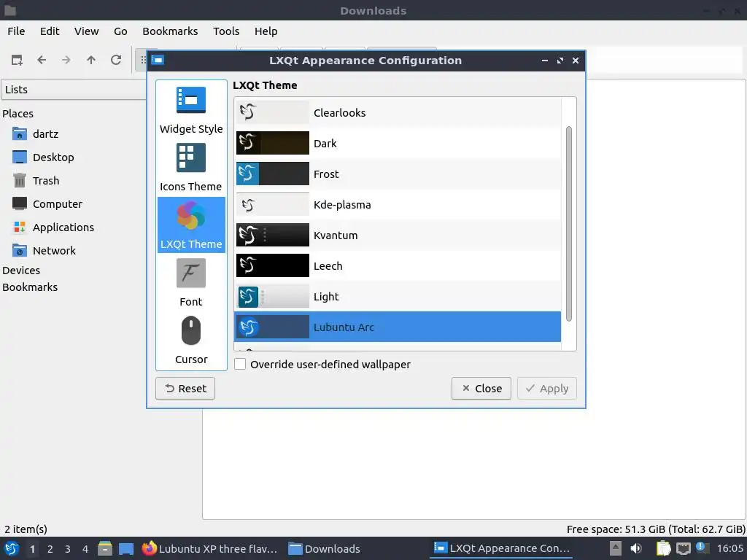Open the Edit menu

click(x=50, y=31)
